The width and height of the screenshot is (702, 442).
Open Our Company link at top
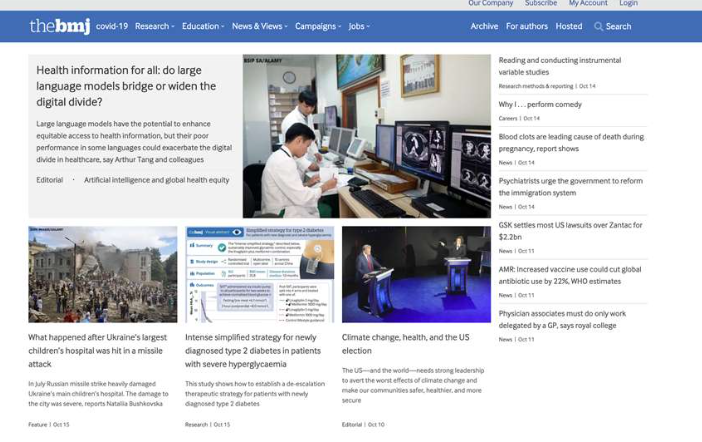click(x=490, y=3)
